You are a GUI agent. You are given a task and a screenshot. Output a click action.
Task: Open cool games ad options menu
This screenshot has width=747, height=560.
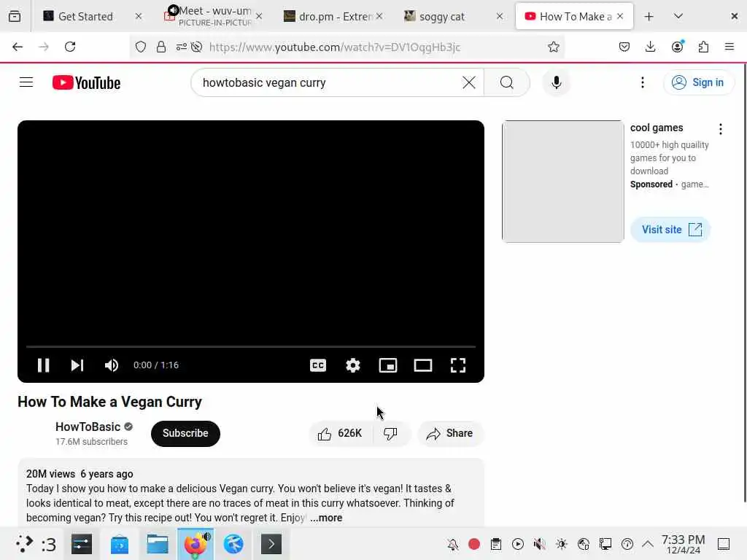click(720, 129)
